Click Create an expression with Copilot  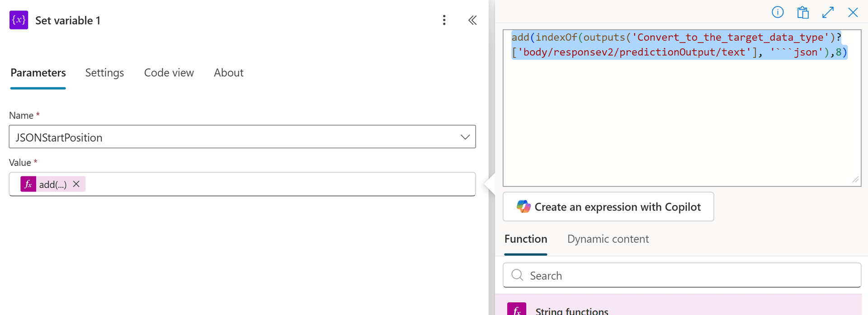click(609, 207)
